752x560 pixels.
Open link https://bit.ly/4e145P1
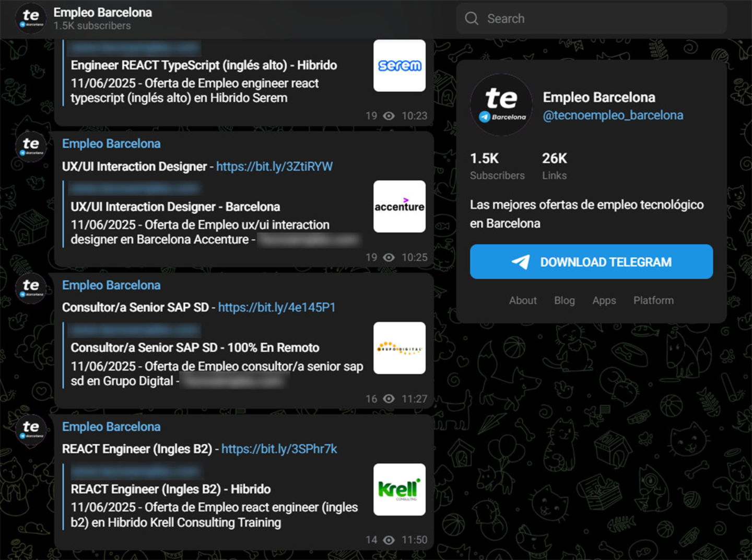pyautogui.click(x=277, y=308)
